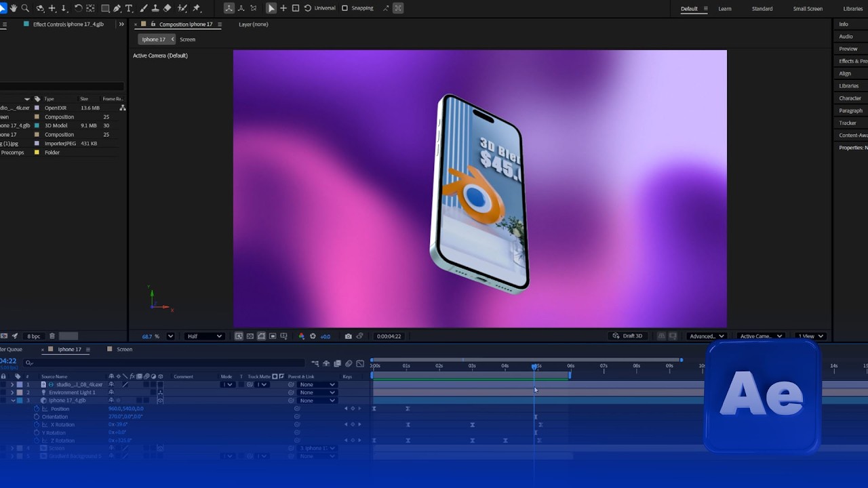Switch to the Small Screen workspace
This screenshot has width=868, height=488.
(808, 9)
